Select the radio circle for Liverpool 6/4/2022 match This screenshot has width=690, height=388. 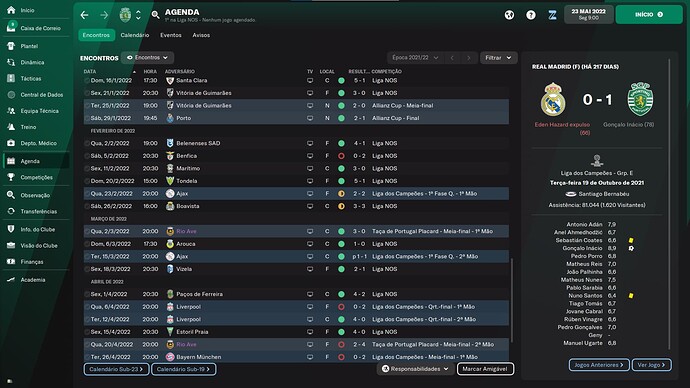pyautogui.click(x=87, y=307)
